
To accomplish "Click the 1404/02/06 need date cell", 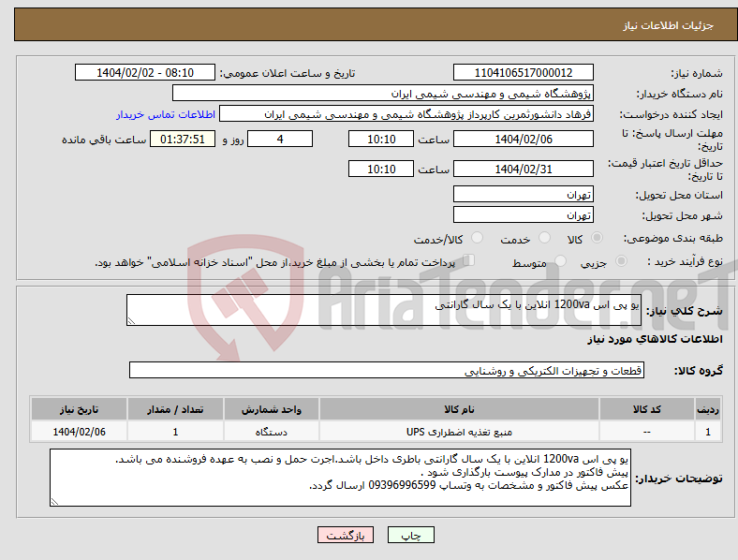I will pyautogui.click(x=79, y=431).
